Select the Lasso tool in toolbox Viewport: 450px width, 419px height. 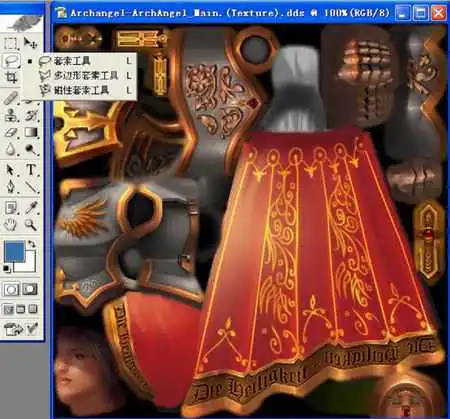(11, 61)
